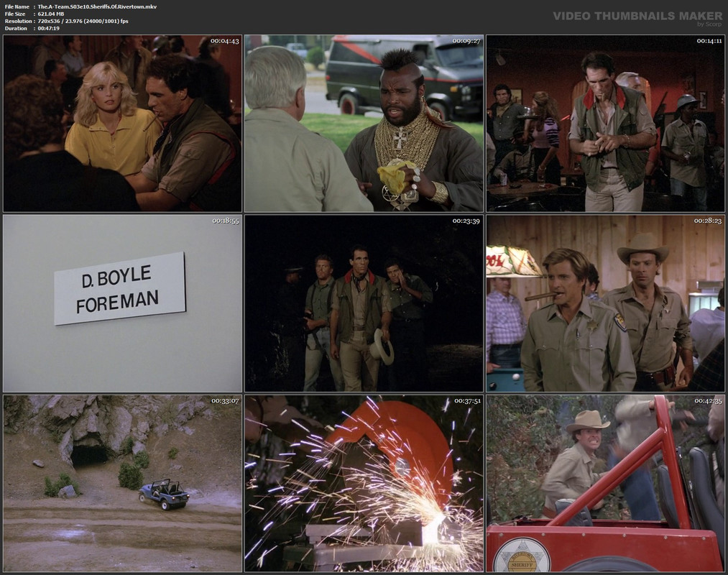This screenshot has width=728, height=575.
Task: Click the File Name label
Action: [17, 6]
